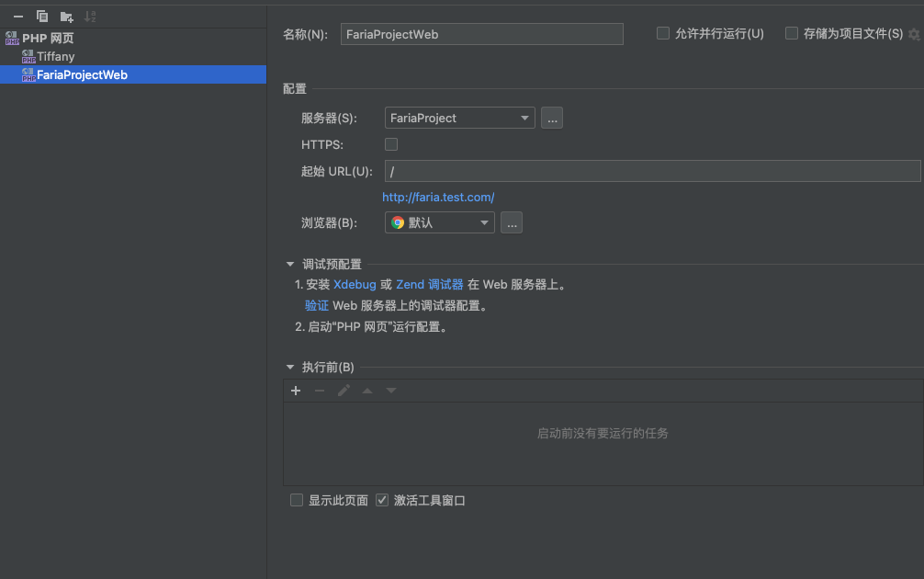Copy the selected run configuration

(x=42, y=17)
